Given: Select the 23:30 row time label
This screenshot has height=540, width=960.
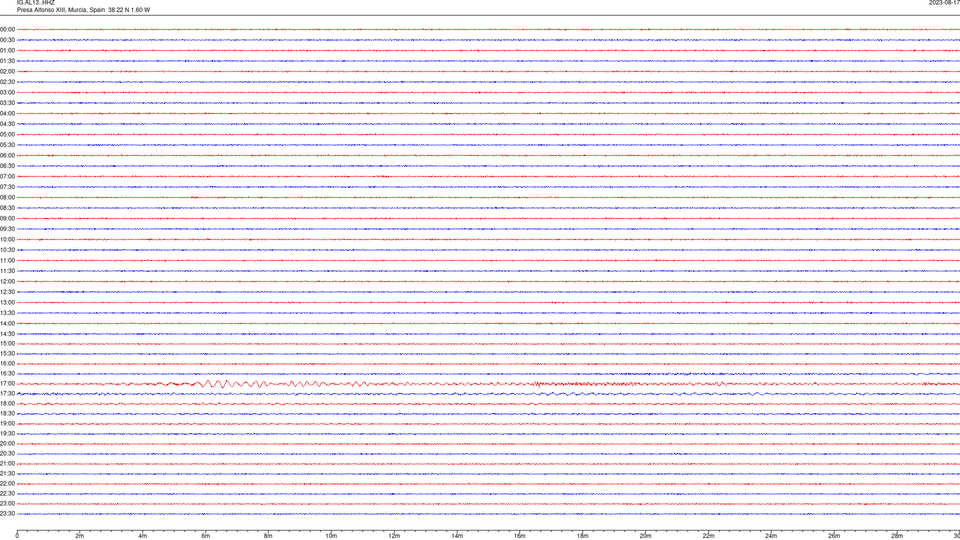Looking at the screenshot, I should pyautogui.click(x=7, y=514).
